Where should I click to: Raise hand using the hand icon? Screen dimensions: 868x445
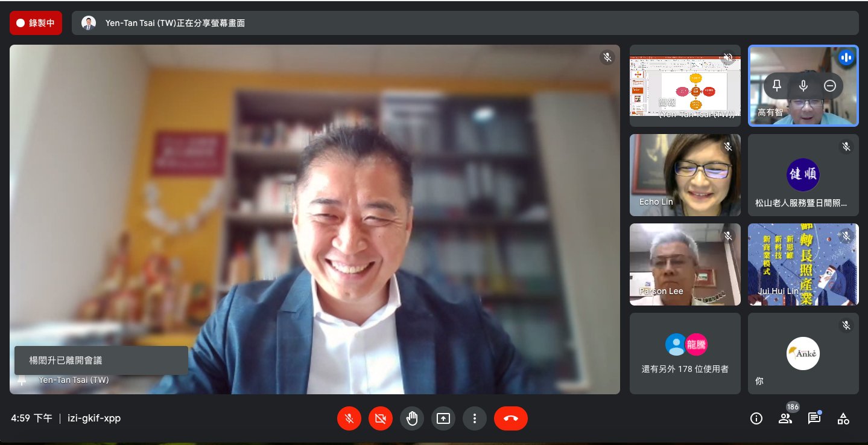click(x=412, y=418)
